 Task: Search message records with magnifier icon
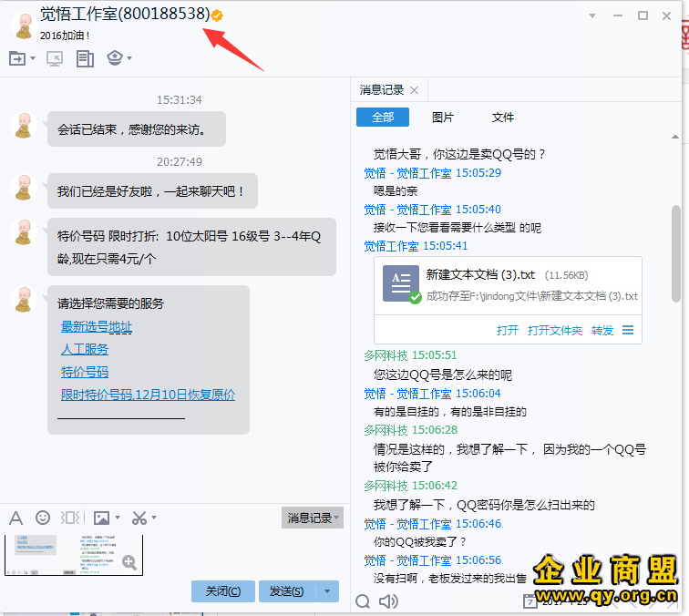click(363, 601)
